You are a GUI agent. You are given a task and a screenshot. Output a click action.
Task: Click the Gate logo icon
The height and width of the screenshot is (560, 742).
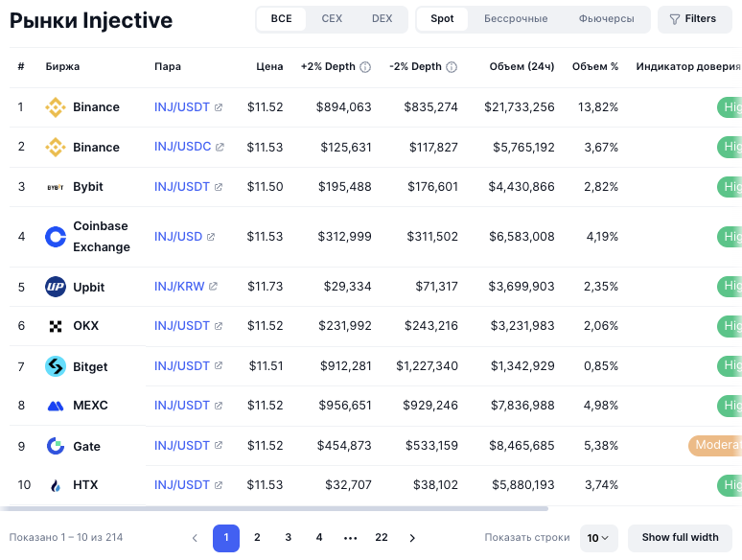point(56,446)
